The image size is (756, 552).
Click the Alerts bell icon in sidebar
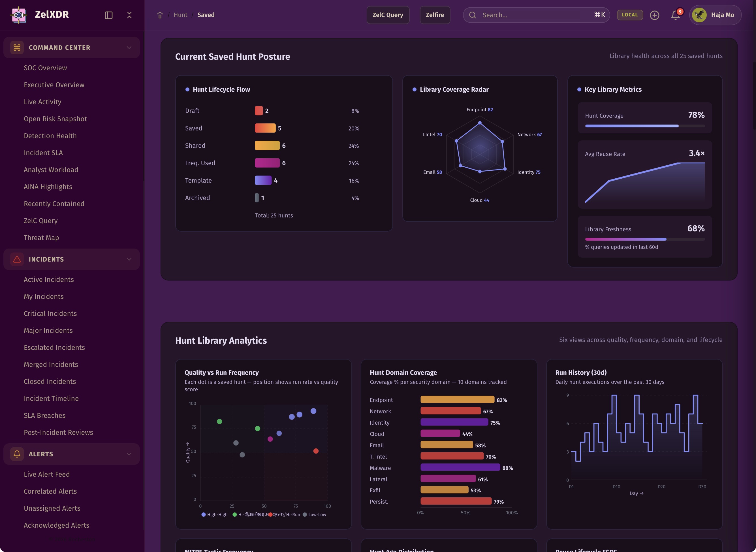click(17, 454)
